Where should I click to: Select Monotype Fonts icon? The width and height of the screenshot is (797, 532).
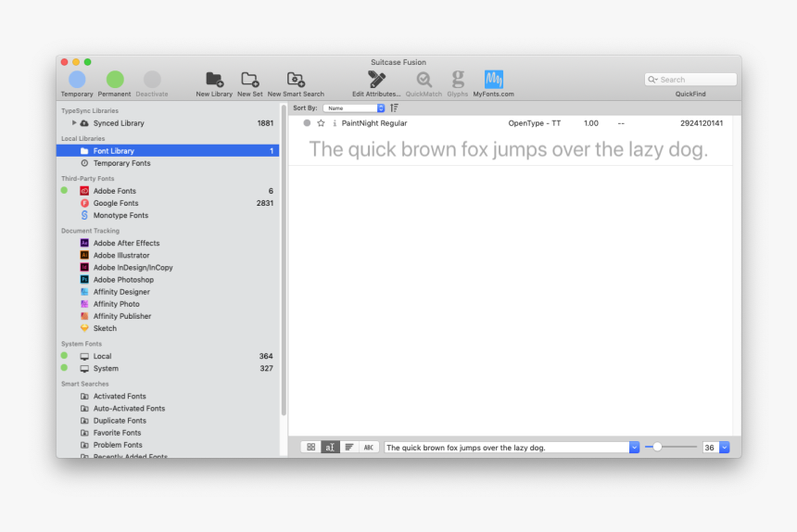click(x=84, y=215)
